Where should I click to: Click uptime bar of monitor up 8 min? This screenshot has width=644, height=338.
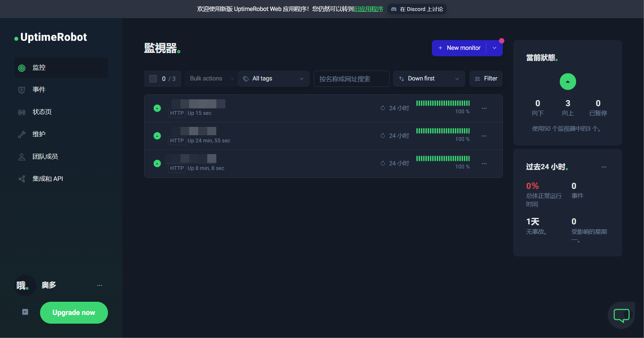coord(443,158)
